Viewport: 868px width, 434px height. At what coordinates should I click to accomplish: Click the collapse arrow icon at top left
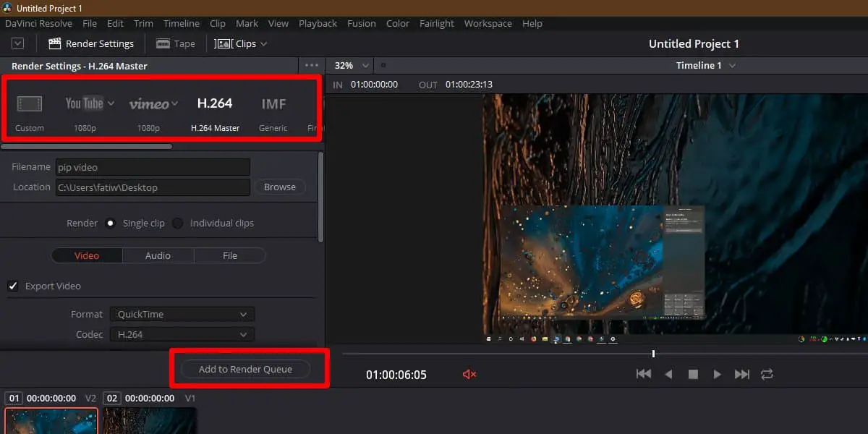tap(18, 43)
